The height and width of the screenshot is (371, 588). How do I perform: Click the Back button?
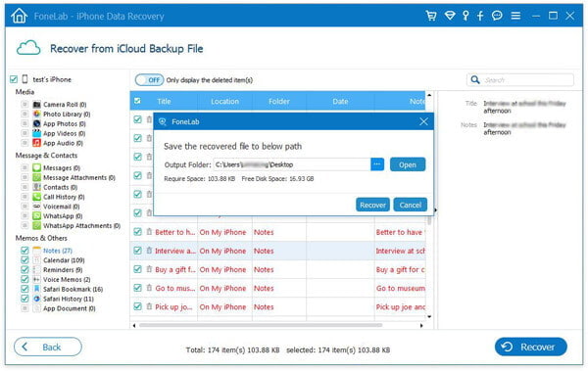point(48,347)
